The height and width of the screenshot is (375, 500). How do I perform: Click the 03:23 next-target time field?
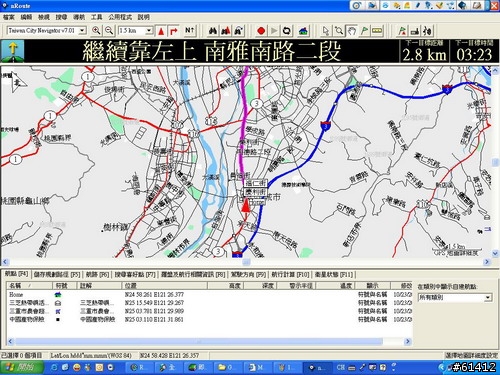(474, 51)
